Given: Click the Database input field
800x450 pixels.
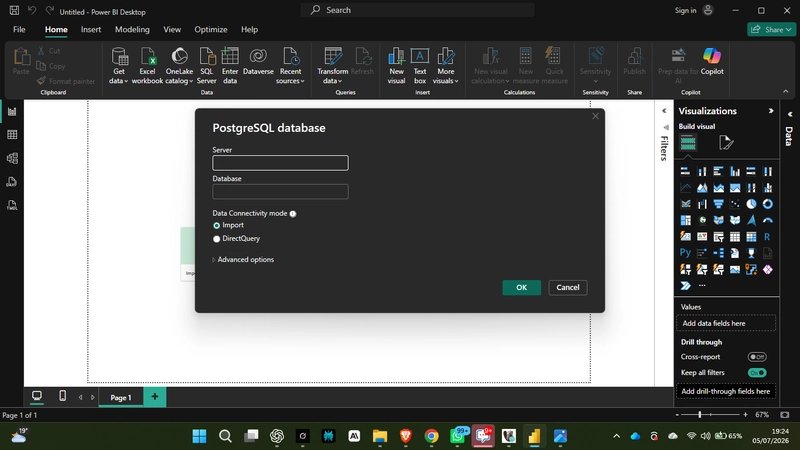Looking at the screenshot, I should (281, 192).
